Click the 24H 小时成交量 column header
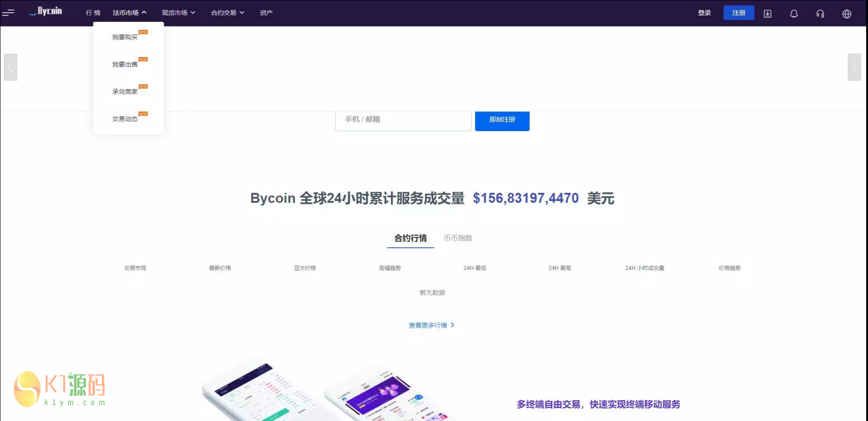Screen dimensions: 868x421 [645, 268]
